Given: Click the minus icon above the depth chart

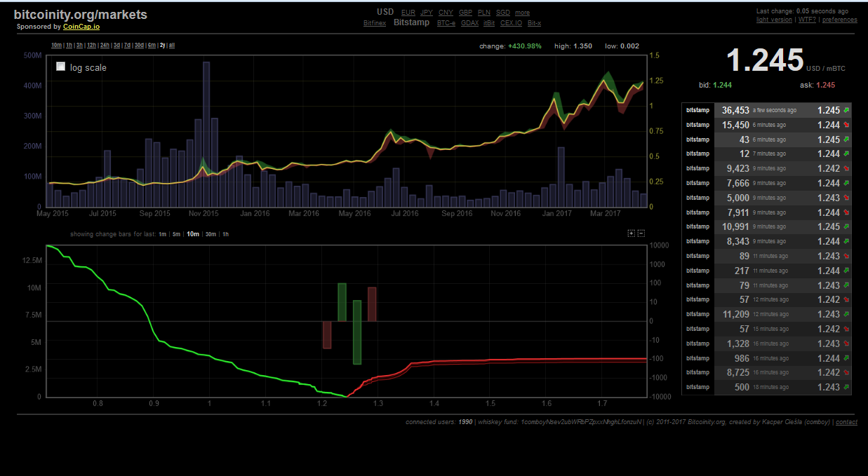Looking at the screenshot, I should click(641, 233).
